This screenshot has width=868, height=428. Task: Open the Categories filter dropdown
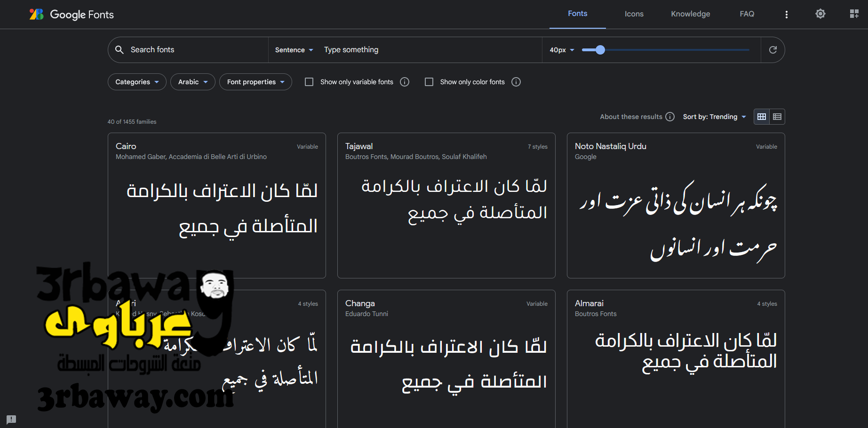[137, 82]
